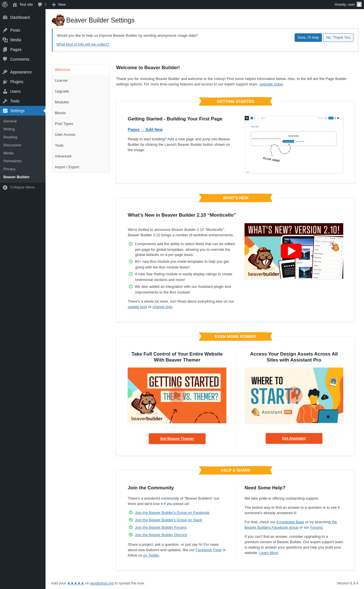Open the Howdy, user account menu
This screenshot has width=364, height=589.
click(348, 5)
